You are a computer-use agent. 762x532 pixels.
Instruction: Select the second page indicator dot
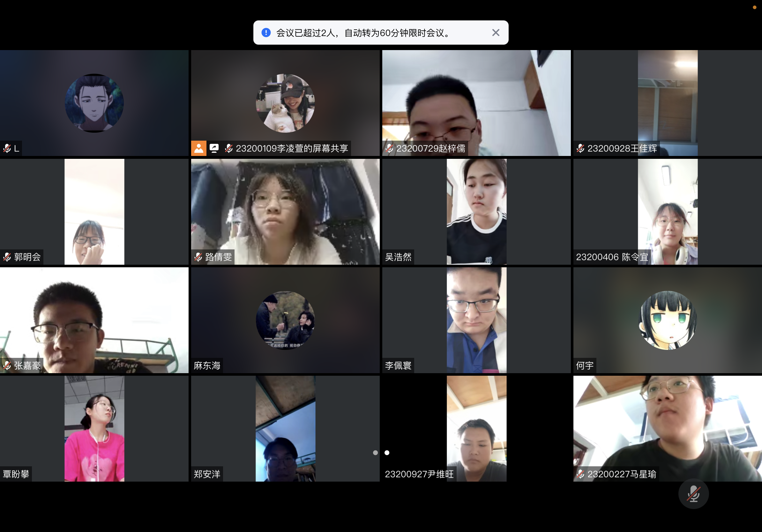pos(387,453)
